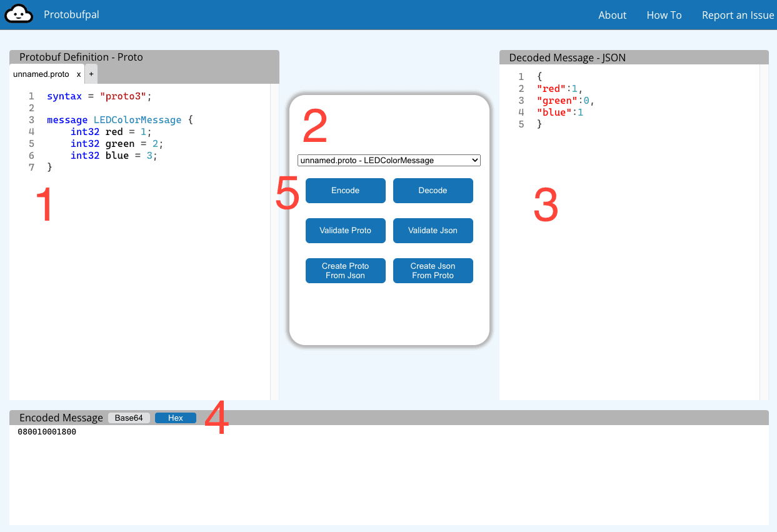
Task: Validate the JSON message
Action: click(433, 231)
